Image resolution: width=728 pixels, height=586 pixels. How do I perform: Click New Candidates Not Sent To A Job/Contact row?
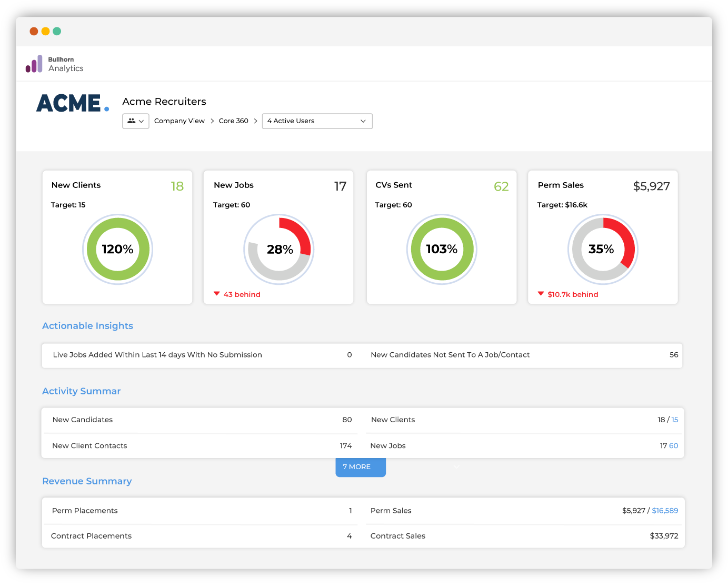[x=524, y=355]
